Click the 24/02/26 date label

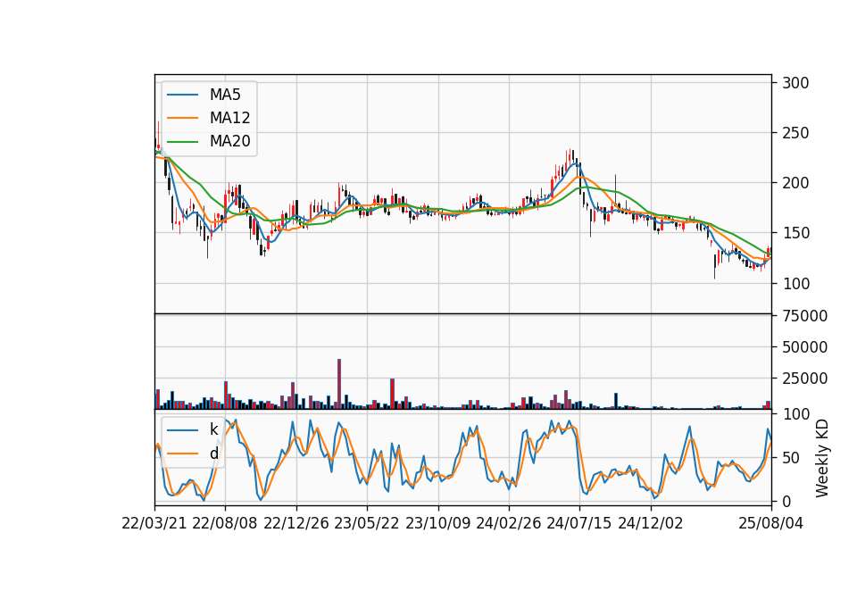coord(509,523)
